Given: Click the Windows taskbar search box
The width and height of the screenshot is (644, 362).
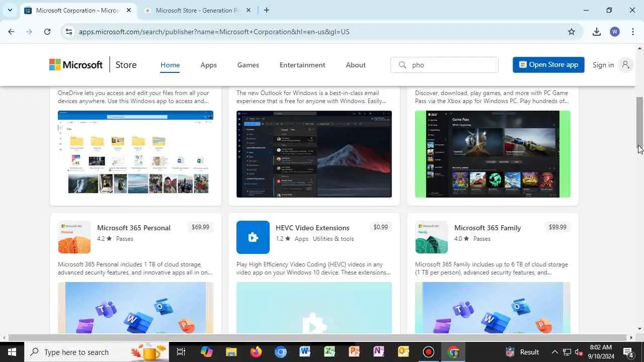Looking at the screenshot, I should click(97, 352).
